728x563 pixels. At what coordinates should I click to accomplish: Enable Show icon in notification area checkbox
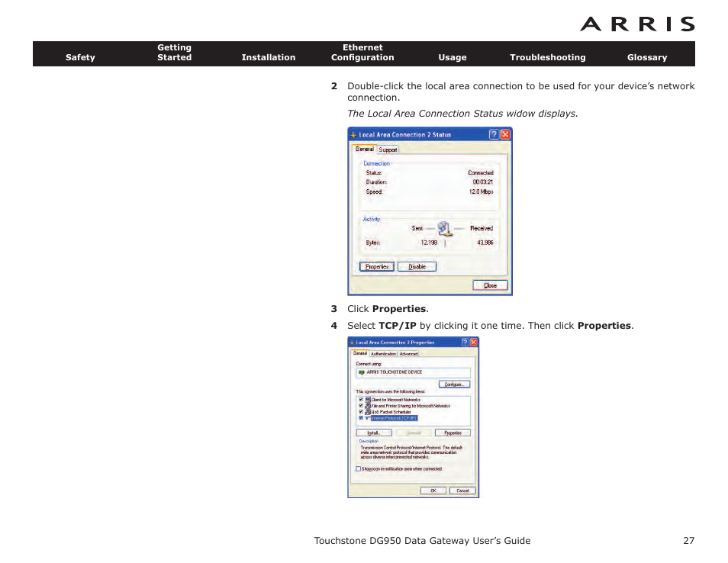[x=358, y=468]
